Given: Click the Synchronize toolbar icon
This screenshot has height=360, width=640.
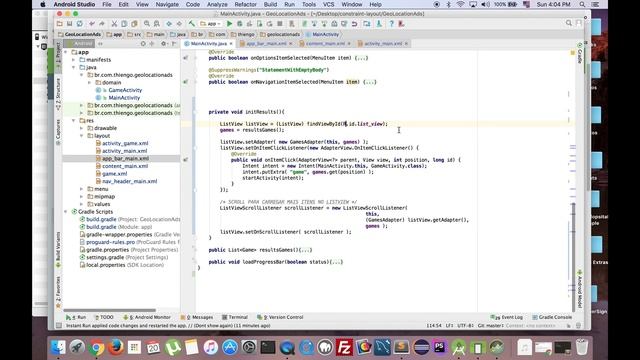Looking at the screenshot, I should [80, 24].
